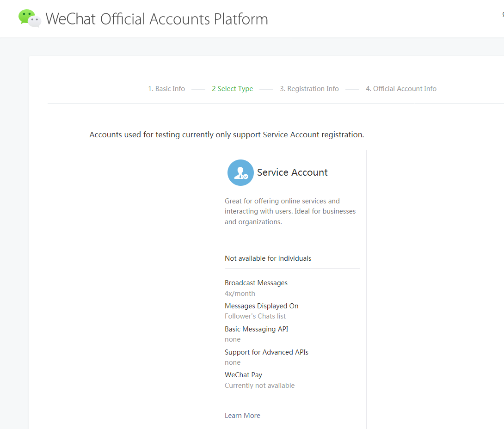This screenshot has height=429, width=504.
Task: Click the testing accounts notice sentence
Action: coord(227,135)
